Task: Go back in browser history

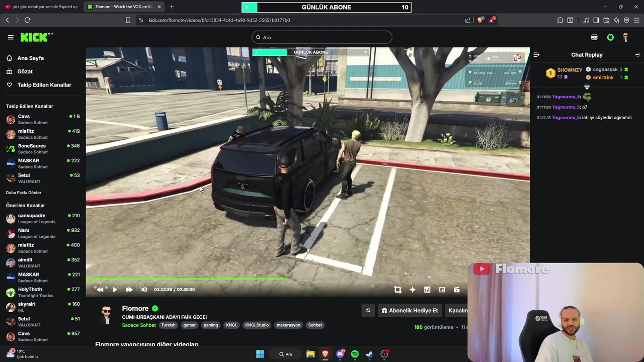Action: 7,20
